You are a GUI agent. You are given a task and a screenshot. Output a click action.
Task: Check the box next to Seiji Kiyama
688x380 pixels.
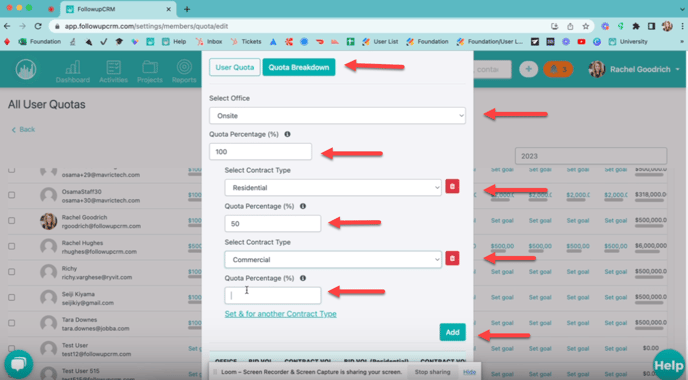pos(12,298)
